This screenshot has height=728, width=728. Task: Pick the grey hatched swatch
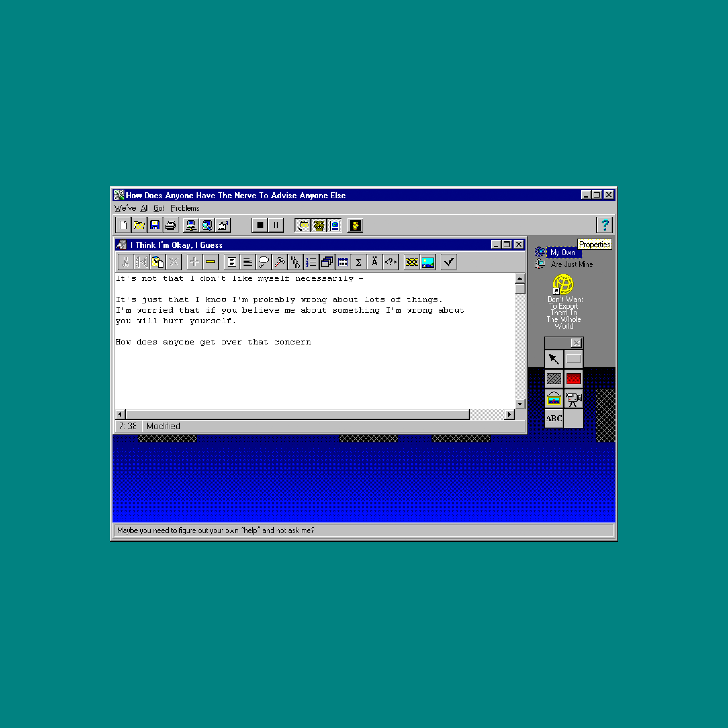(x=554, y=379)
